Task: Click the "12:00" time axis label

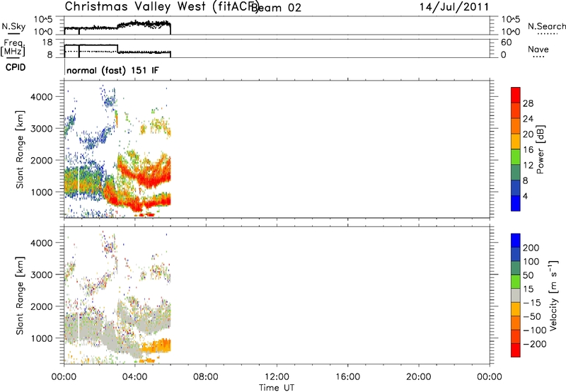Action: pyautogui.click(x=277, y=377)
